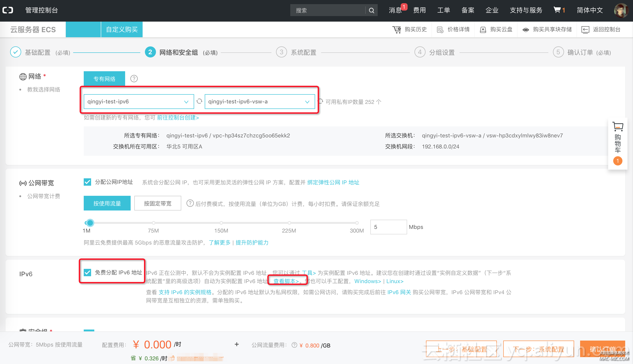Click the 公网流量费用 help question icon

pos(294,345)
